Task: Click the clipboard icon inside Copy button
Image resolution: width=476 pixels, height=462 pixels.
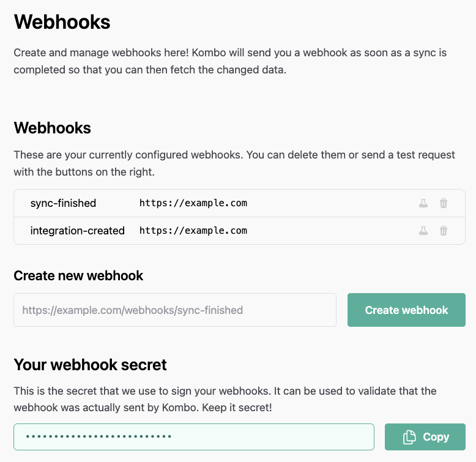Action: (x=409, y=437)
